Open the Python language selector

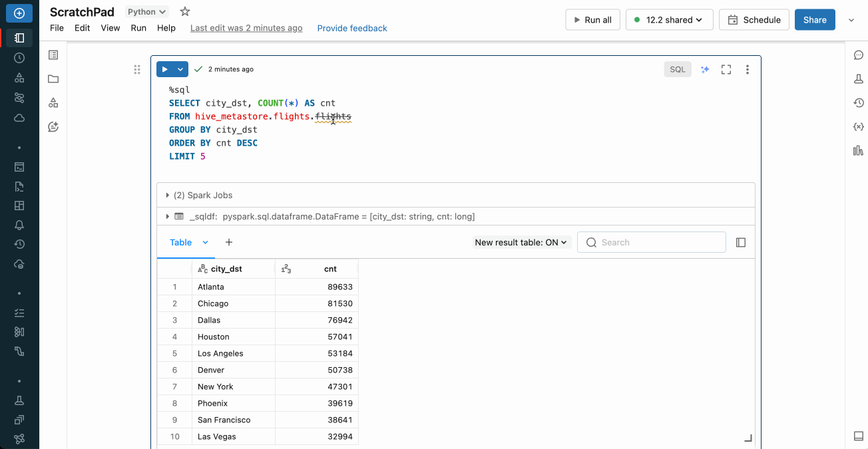point(146,11)
